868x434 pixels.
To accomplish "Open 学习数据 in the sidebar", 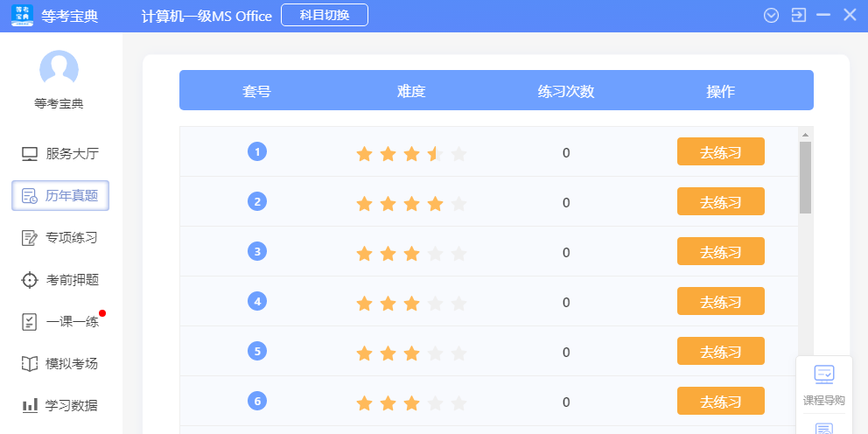I will 59,406.
